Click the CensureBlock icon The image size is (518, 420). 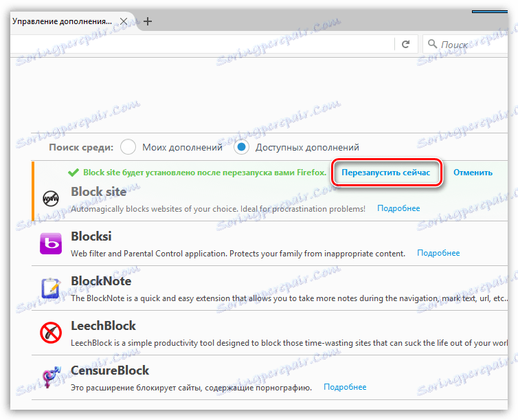pos(51,377)
